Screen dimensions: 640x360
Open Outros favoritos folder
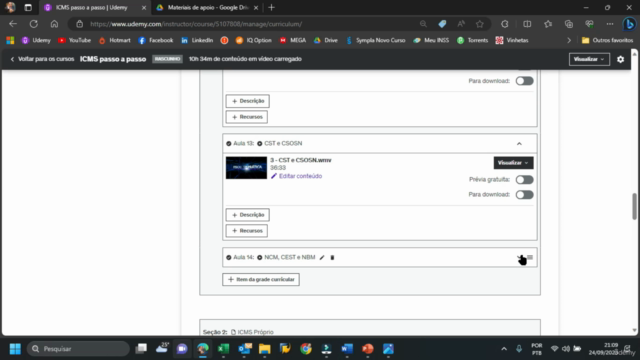point(607,40)
